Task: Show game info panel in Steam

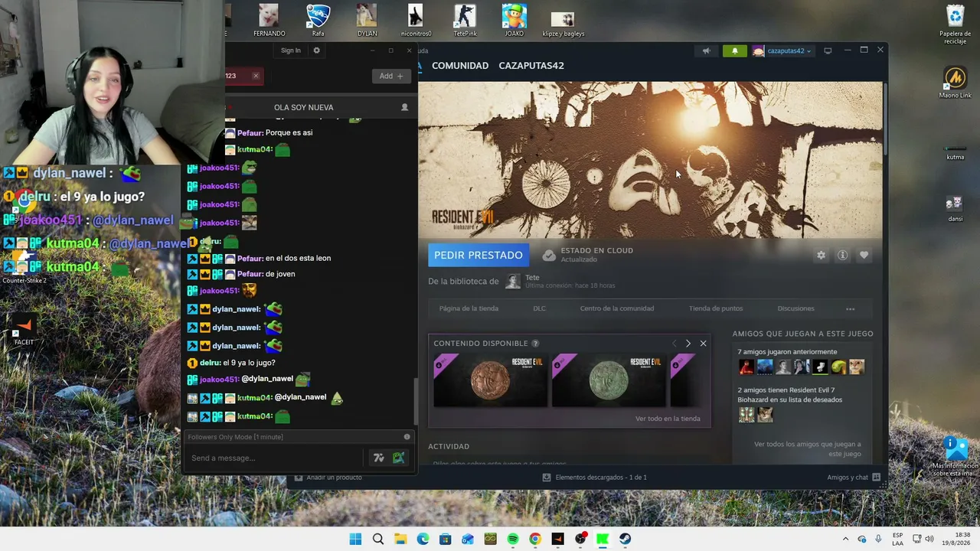Action: pos(842,256)
